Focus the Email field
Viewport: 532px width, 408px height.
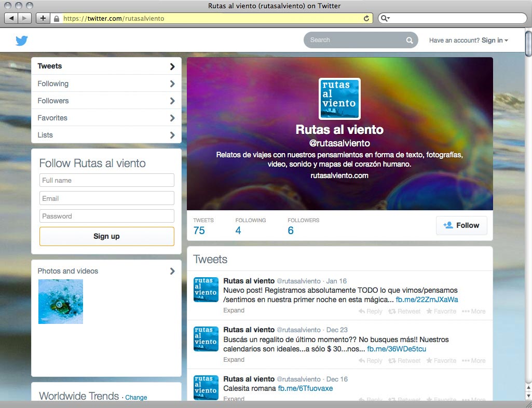pos(107,198)
